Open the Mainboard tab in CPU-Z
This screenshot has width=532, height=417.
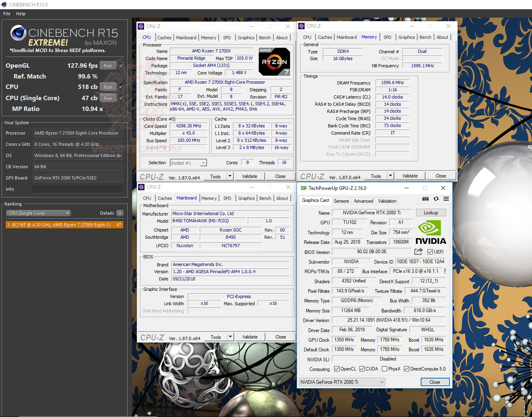(x=186, y=198)
